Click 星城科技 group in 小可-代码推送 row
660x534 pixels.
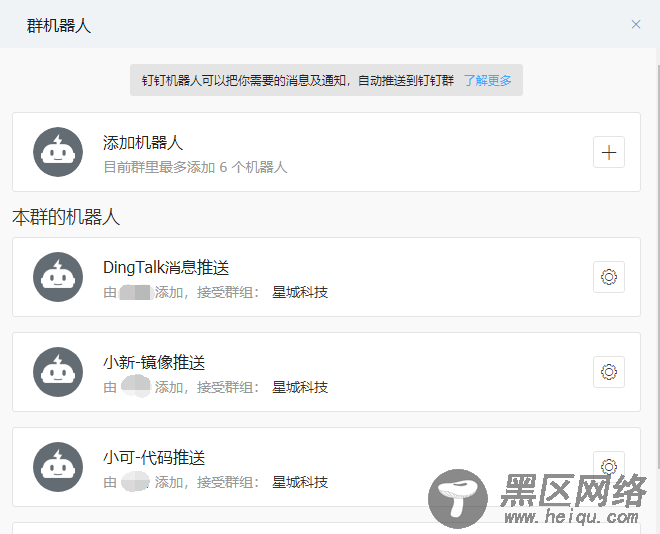click(300, 482)
